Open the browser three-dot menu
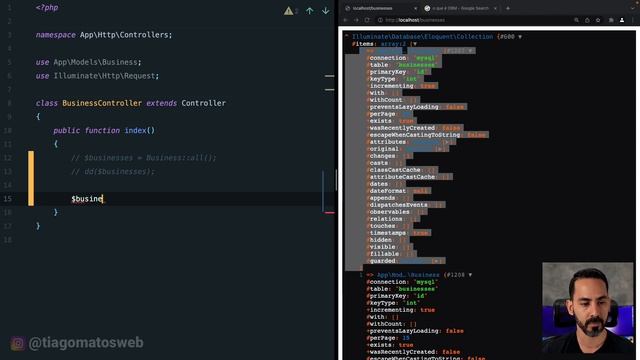 pos(633,20)
